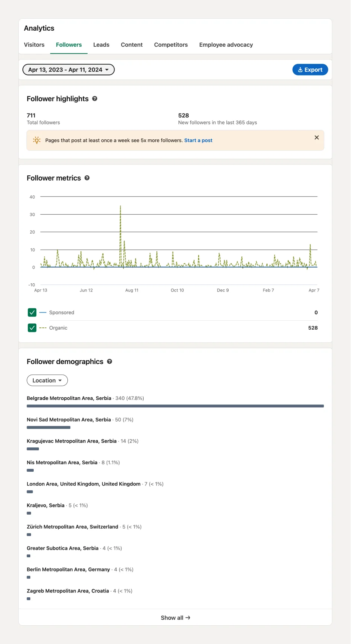
Task: Dismiss the weekly posting tip banner
Action: pyautogui.click(x=317, y=138)
